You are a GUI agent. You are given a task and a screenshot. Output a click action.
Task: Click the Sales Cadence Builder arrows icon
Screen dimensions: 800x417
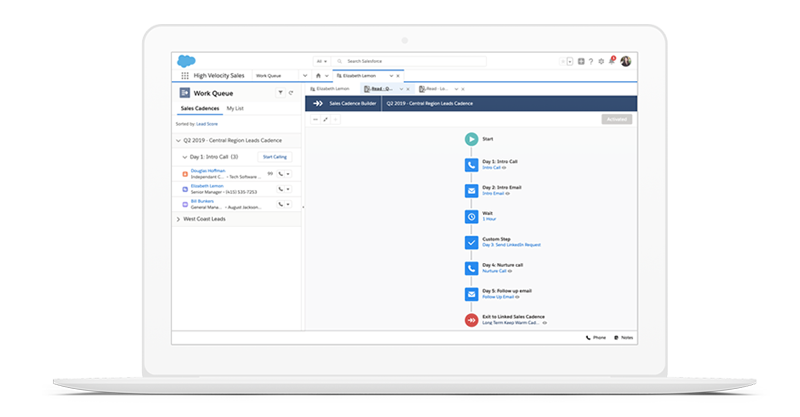click(318, 103)
